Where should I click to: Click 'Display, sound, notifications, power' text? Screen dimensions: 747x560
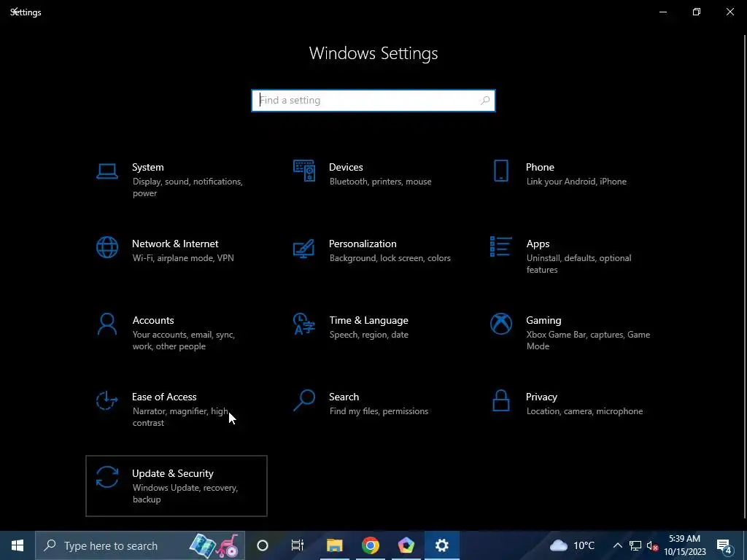[187, 187]
